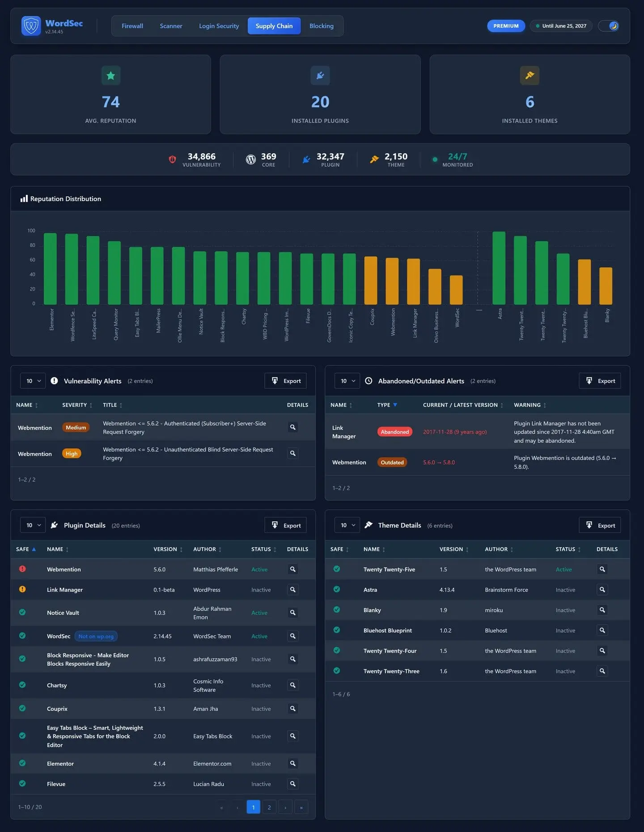The height and width of the screenshot is (832, 644).
Task: View details of WordSec plugin row
Action: pyautogui.click(x=293, y=636)
